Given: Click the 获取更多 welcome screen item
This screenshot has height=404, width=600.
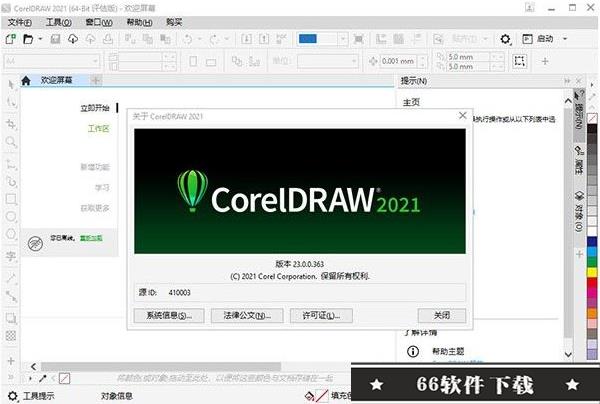Looking at the screenshot, I should click(x=95, y=208).
